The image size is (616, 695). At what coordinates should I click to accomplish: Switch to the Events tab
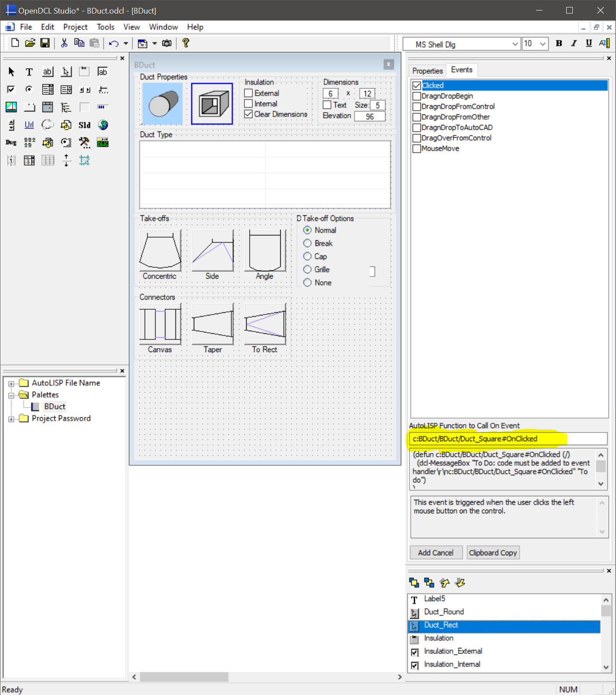click(x=461, y=70)
